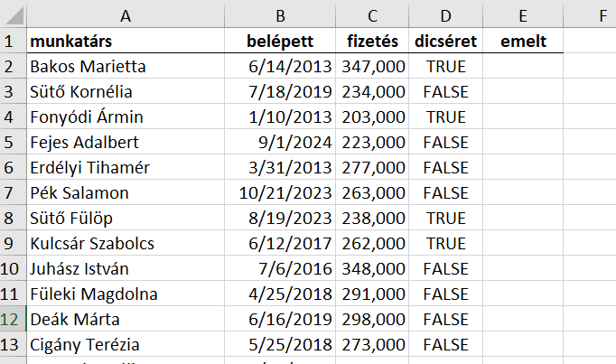Click the emelt header cell

523,41
